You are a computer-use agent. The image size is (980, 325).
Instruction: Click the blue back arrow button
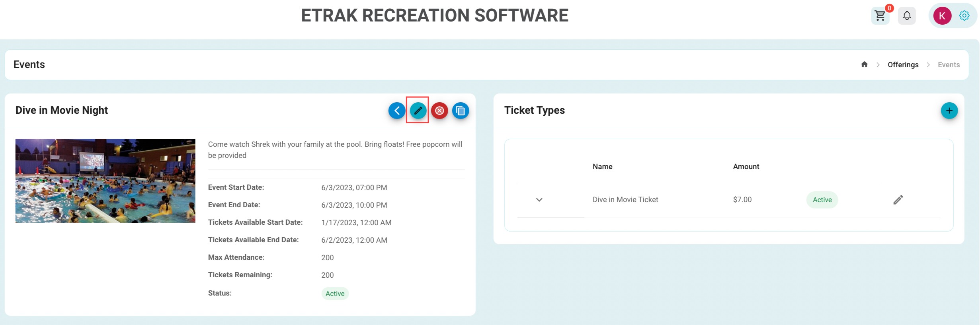(x=397, y=111)
